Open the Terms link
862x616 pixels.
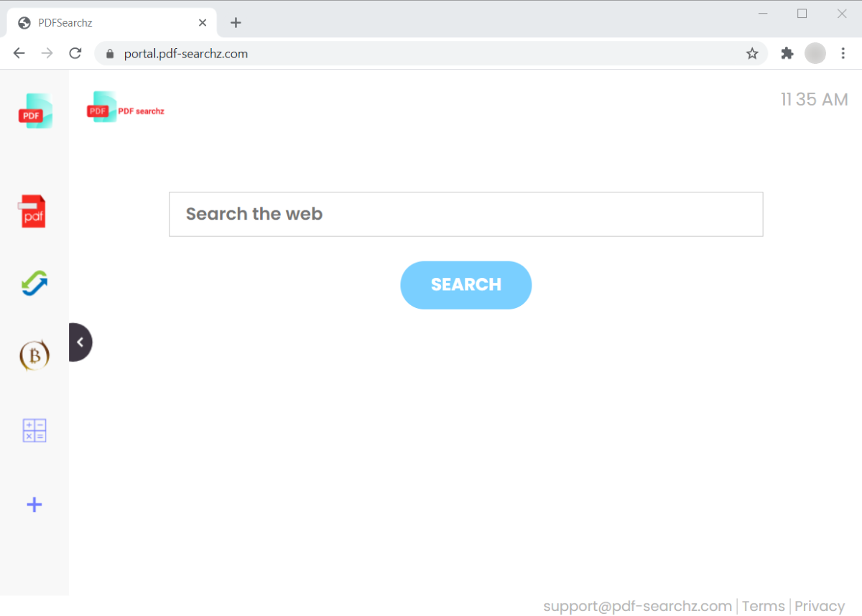763,606
